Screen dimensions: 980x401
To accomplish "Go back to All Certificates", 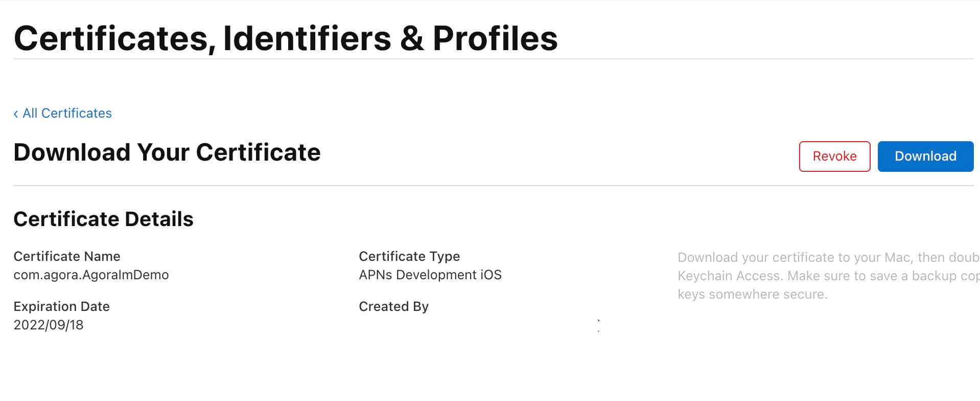I will pos(67,113).
